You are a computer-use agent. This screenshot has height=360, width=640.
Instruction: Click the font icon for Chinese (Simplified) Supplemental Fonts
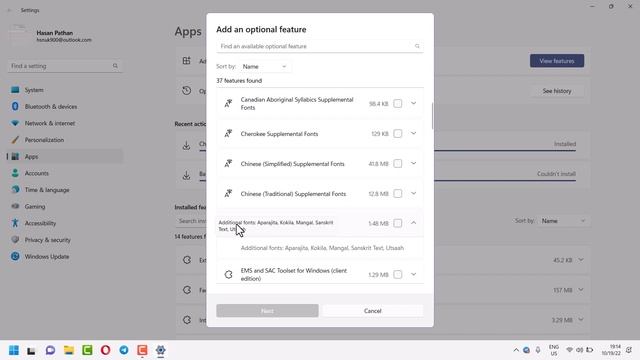(228, 163)
